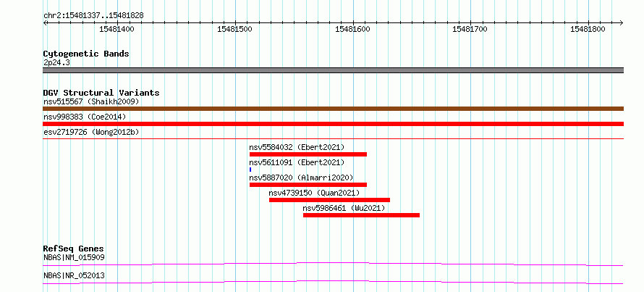This screenshot has width=644, height=292.
Task: Click the right arrow of the ruler
Action: pyautogui.click(x=621, y=22)
